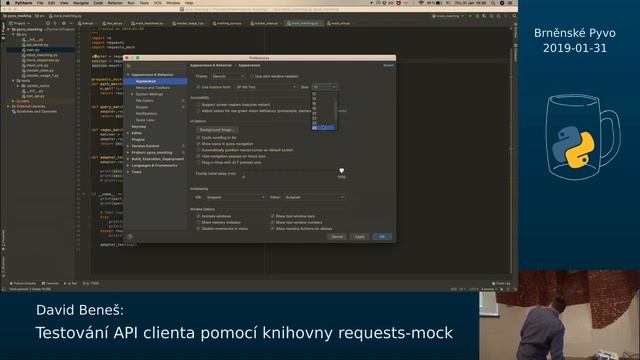Open the Apple menu
The height and width of the screenshot is (360, 640).
[x=7, y=3]
